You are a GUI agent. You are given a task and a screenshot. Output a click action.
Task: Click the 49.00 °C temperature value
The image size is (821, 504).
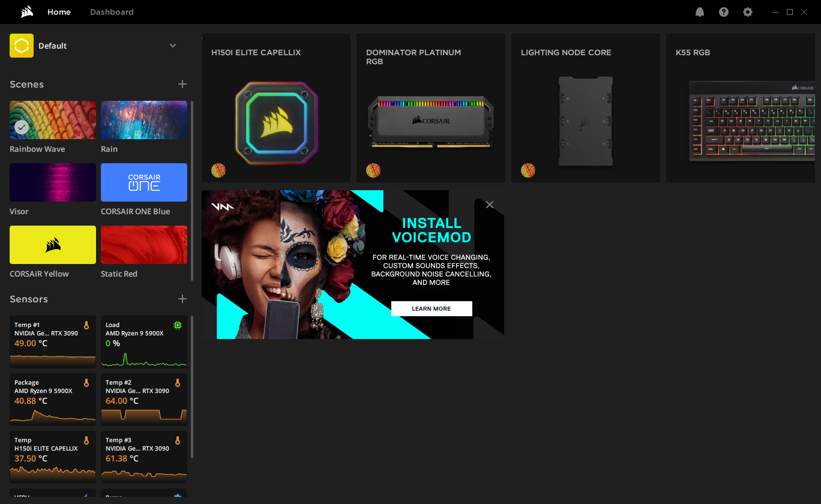coord(31,344)
